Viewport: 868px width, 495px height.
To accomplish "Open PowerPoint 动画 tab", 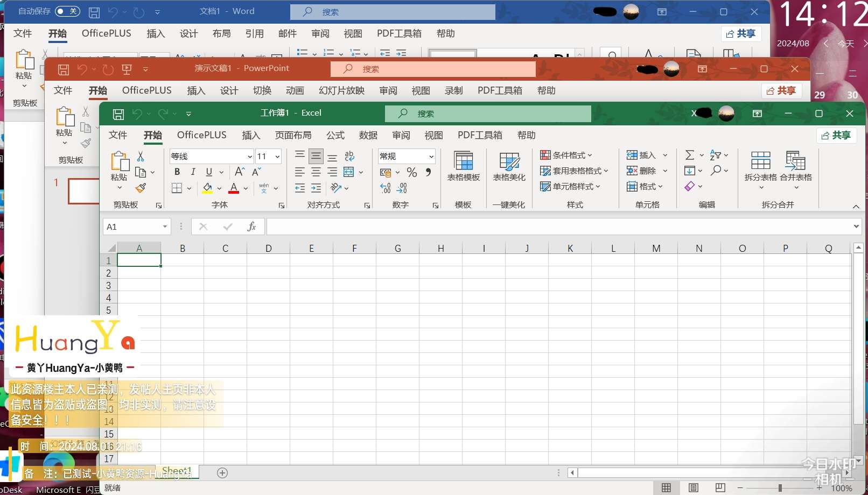I will (295, 90).
